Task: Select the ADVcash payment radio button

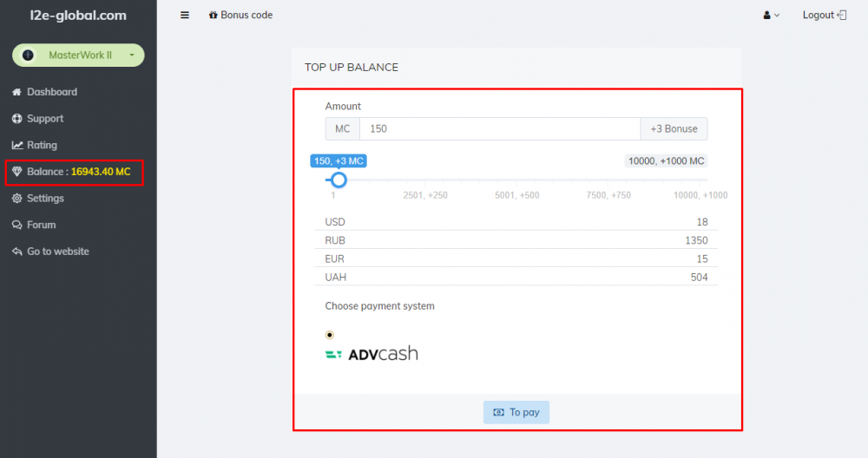Action: coord(330,335)
